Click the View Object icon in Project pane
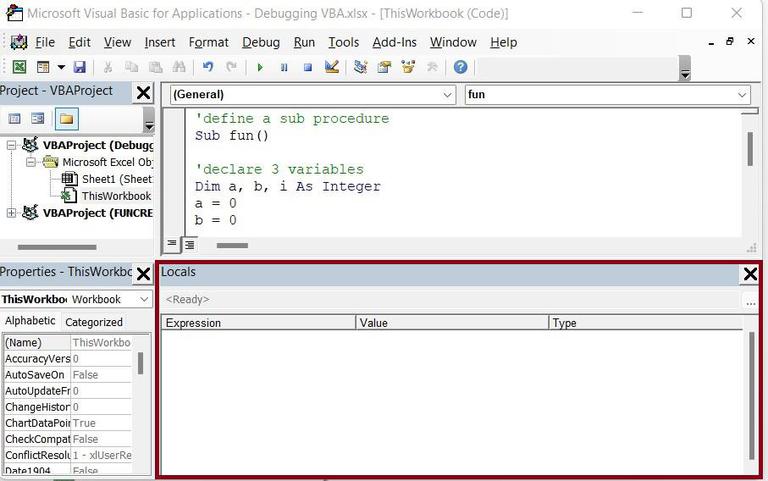 38,119
